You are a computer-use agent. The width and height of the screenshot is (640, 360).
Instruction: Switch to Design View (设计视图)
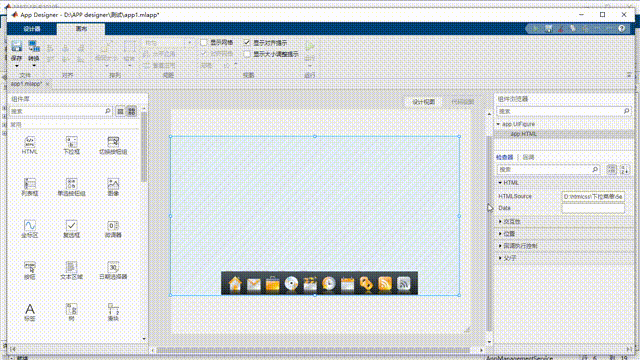[424, 102]
